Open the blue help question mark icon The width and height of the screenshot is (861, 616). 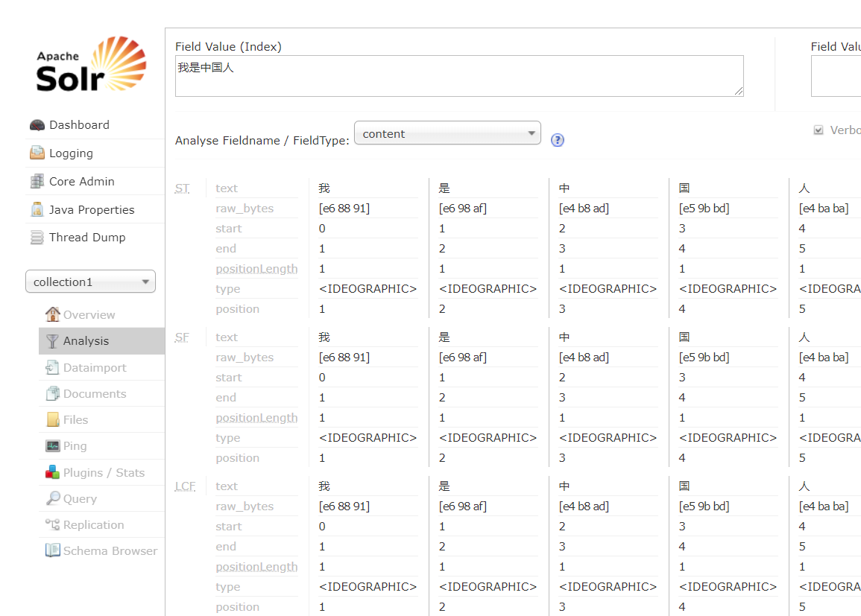[x=558, y=141]
